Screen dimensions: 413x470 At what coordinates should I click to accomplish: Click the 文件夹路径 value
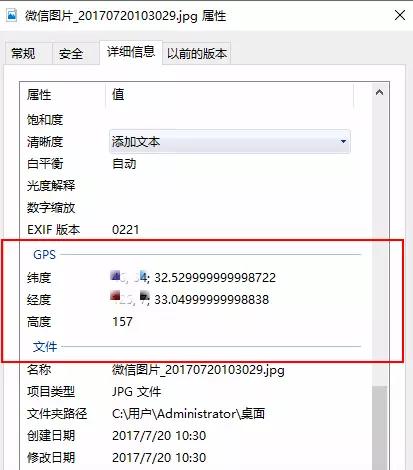(188, 414)
